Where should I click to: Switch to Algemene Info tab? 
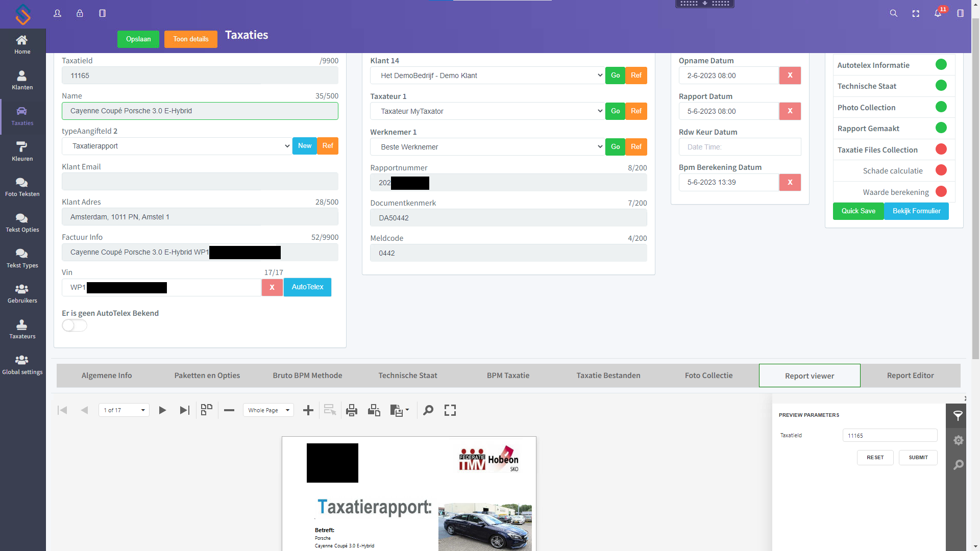click(x=107, y=375)
